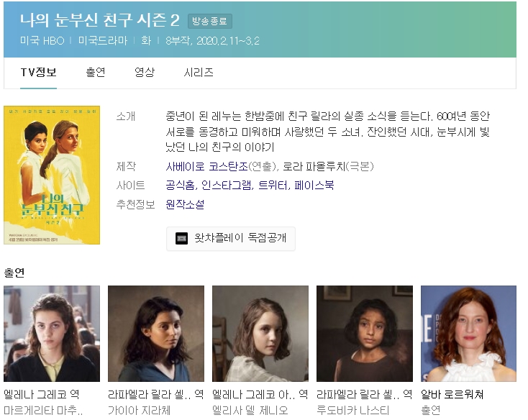
Task: Open the 영상 tab
Action: (x=145, y=73)
